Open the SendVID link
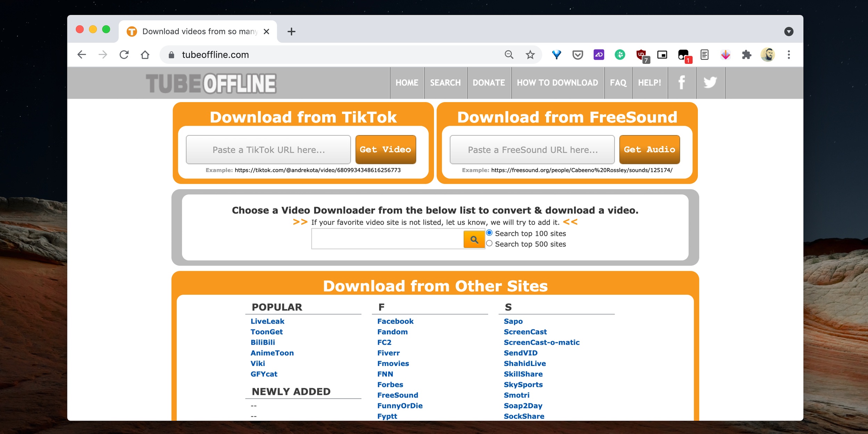 pyautogui.click(x=520, y=353)
